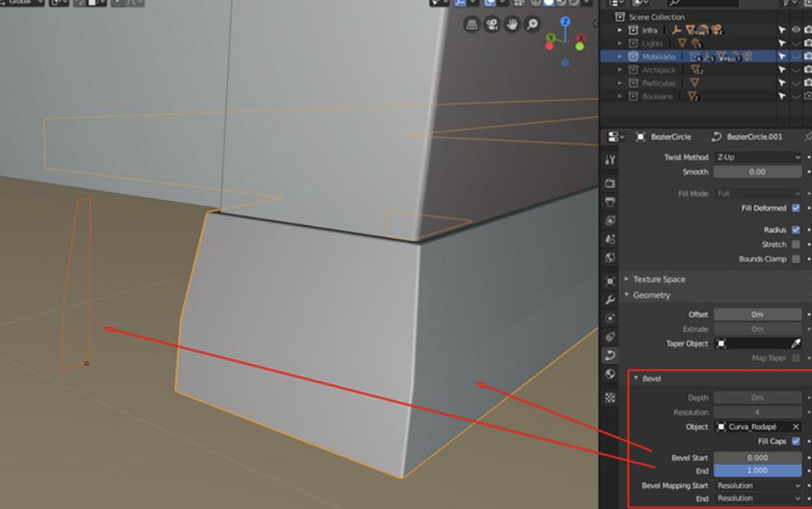Toggle the Fill Caps checkbox
This screenshot has height=509, width=812.
pyautogui.click(x=796, y=442)
